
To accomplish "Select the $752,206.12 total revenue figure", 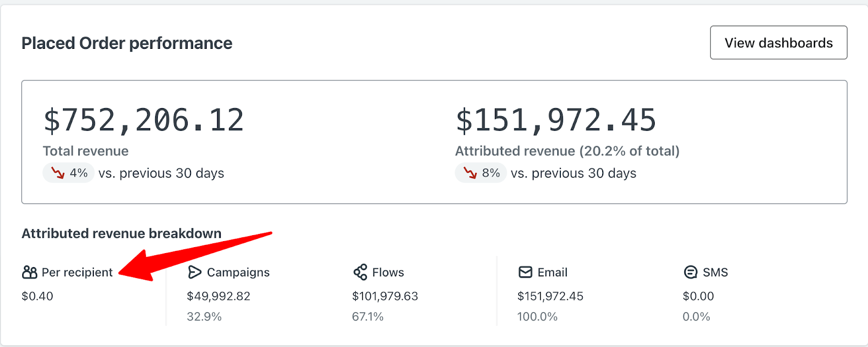I will 144,120.
